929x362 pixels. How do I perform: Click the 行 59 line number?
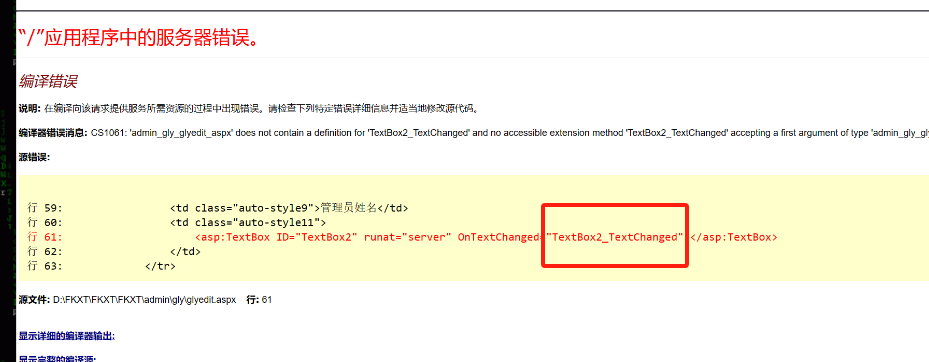45,208
